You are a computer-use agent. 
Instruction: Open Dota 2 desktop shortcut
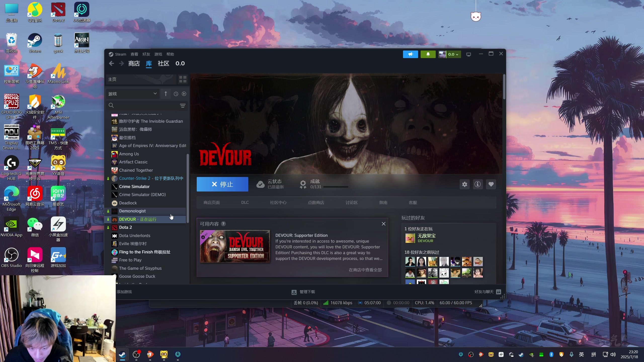[58, 12]
